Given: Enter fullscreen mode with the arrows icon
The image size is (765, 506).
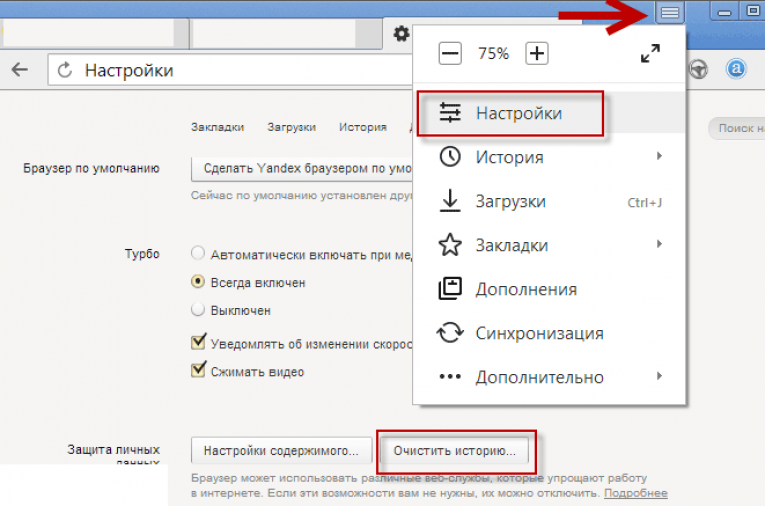Looking at the screenshot, I should click(650, 54).
